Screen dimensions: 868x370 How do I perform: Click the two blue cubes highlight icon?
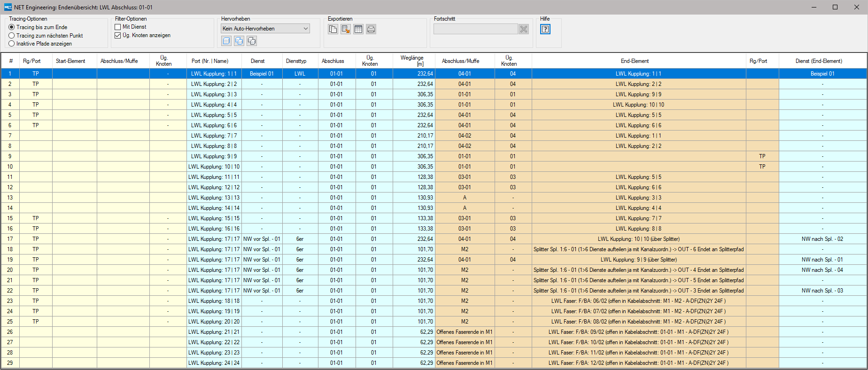coord(239,41)
